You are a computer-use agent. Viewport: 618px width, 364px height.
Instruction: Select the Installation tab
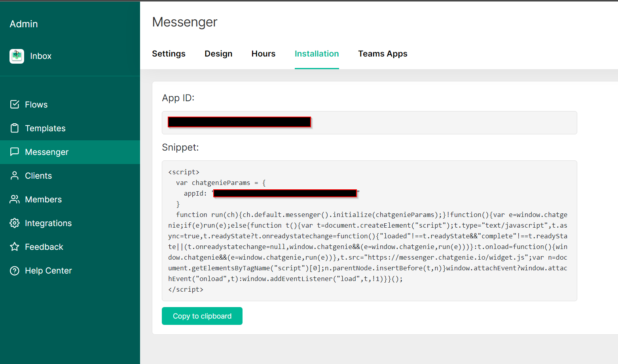coord(317,53)
